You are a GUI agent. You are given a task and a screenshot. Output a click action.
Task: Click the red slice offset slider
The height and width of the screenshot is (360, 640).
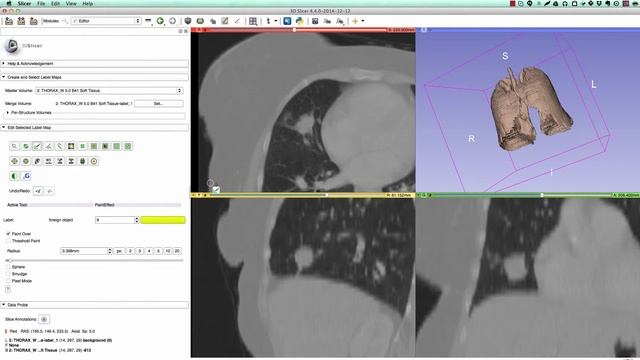[x=294, y=30]
